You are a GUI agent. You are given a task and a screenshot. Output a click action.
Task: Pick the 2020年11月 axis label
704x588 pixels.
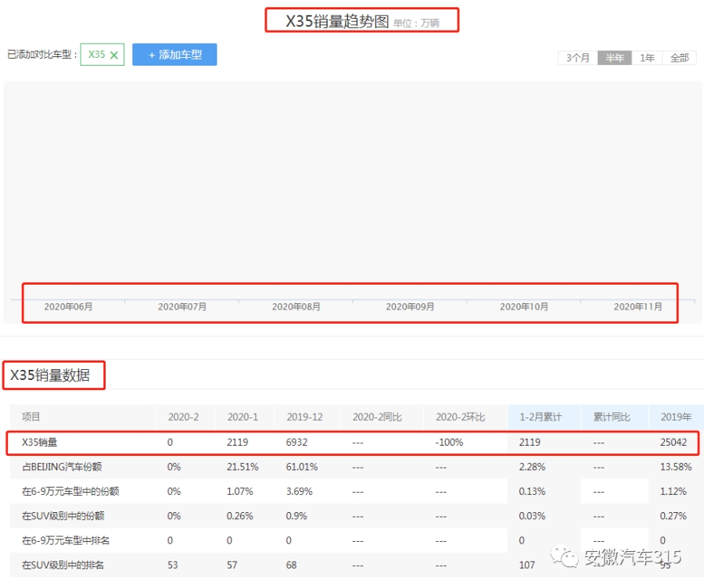tap(638, 307)
